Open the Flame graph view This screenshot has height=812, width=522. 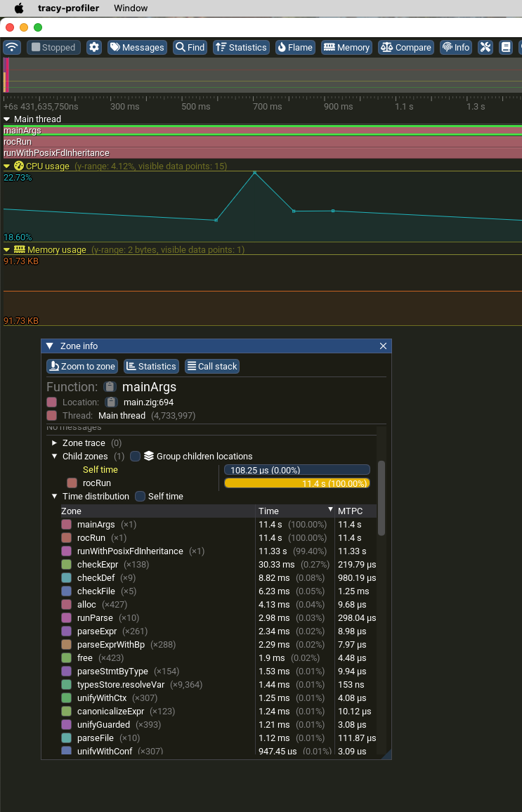click(294, 47)
